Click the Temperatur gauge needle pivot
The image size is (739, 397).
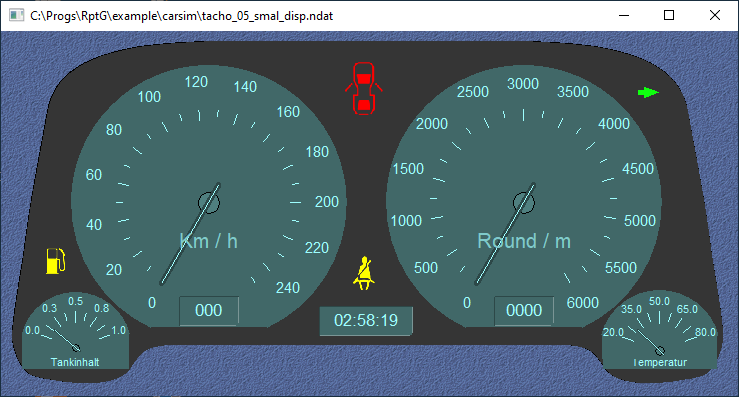click(660, 350)
